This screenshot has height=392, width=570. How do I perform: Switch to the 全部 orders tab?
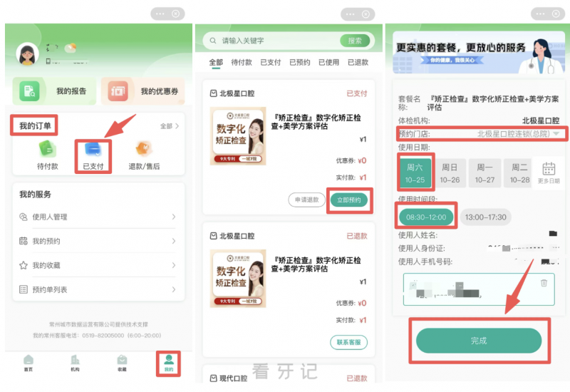point(216,63)
